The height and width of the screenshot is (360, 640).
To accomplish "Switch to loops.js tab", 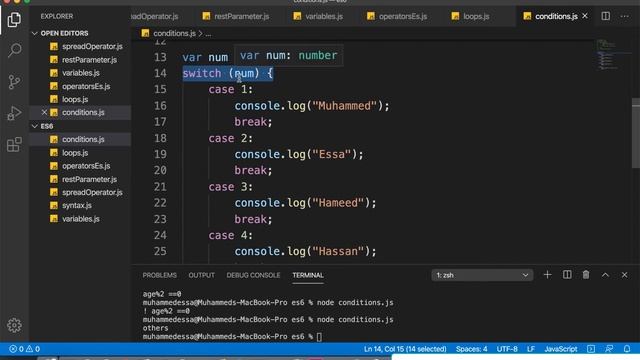I will pyautogui.click(x=471, y=16).
